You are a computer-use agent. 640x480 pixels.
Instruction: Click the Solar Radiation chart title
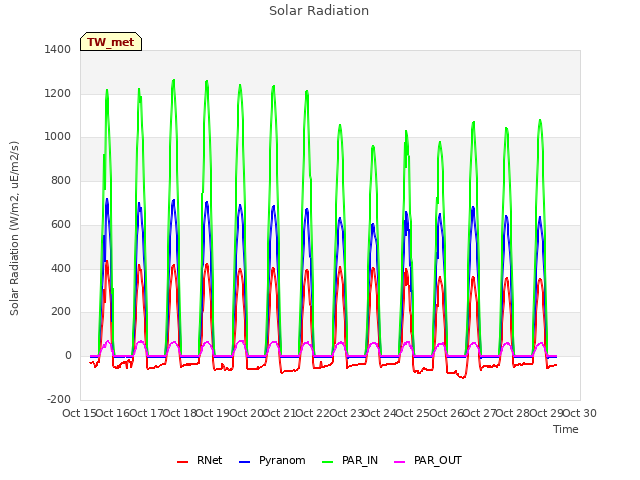319,11
